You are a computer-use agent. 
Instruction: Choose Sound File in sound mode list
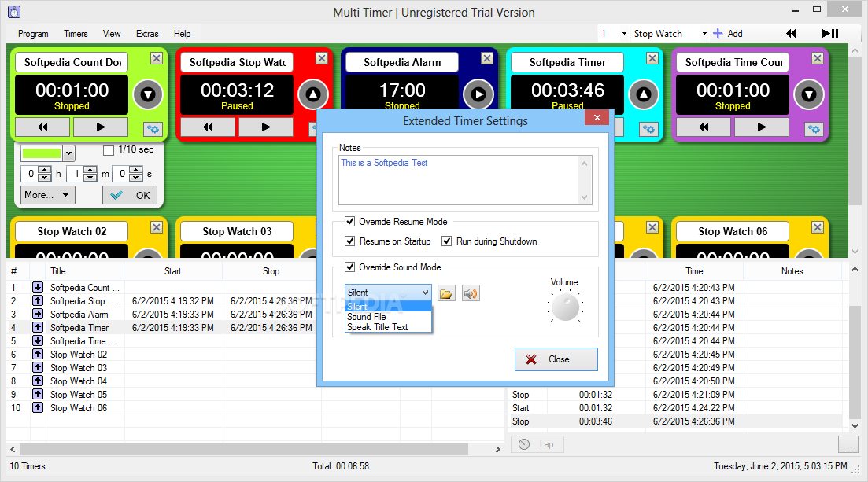tap(387, 317)
